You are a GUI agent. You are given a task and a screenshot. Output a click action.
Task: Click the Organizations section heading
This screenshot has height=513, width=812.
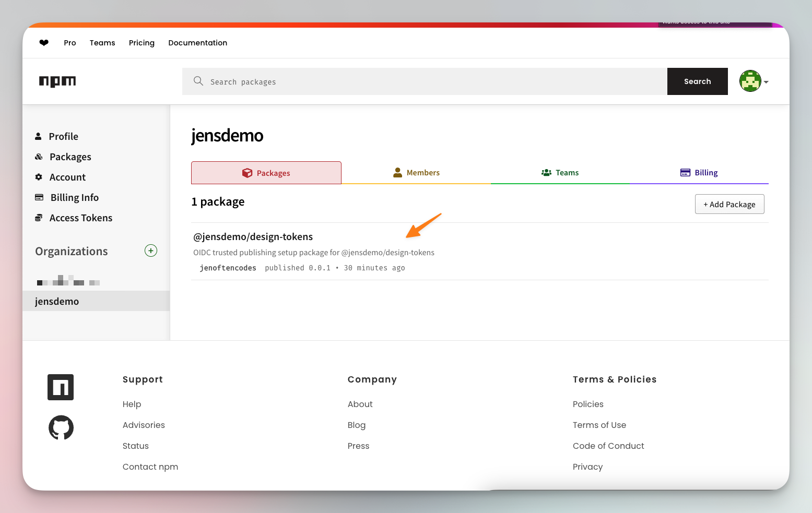coord(72,251)
